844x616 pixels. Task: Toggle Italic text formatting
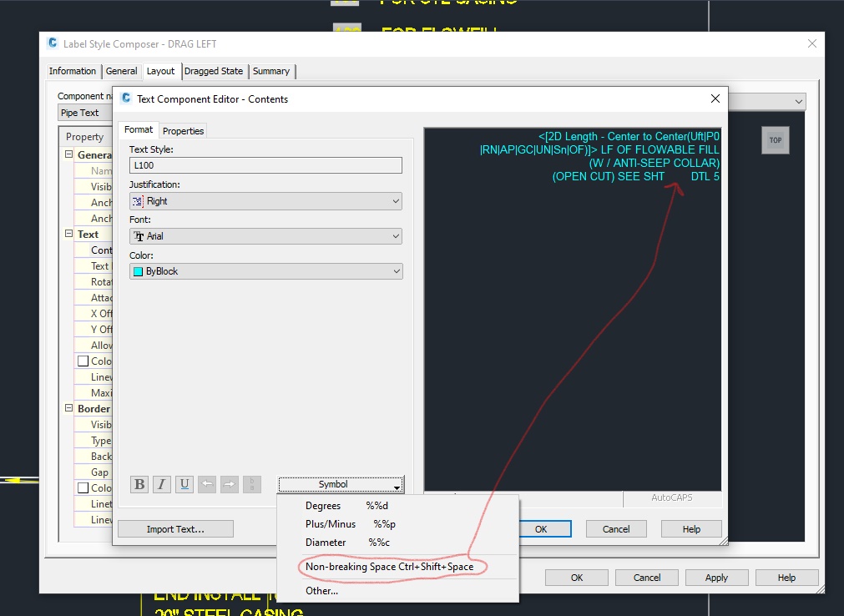161,484
